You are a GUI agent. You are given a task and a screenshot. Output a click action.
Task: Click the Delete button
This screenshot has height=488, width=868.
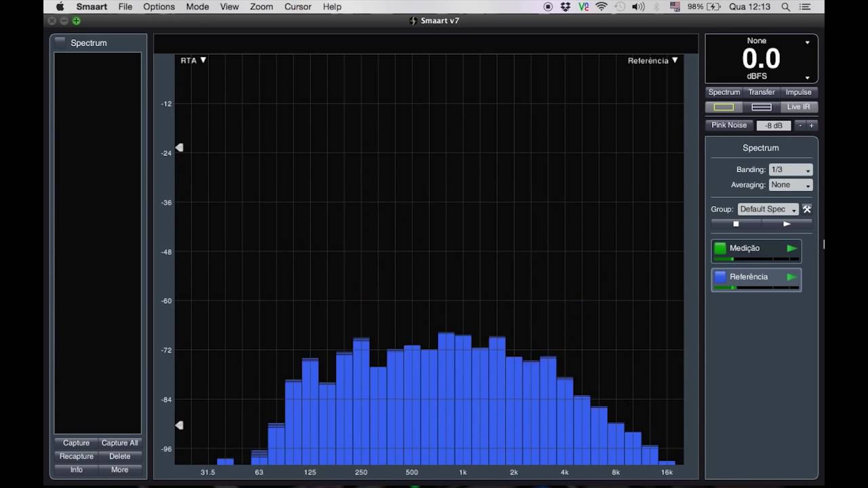pyautogui.click(x=119, y=457)
